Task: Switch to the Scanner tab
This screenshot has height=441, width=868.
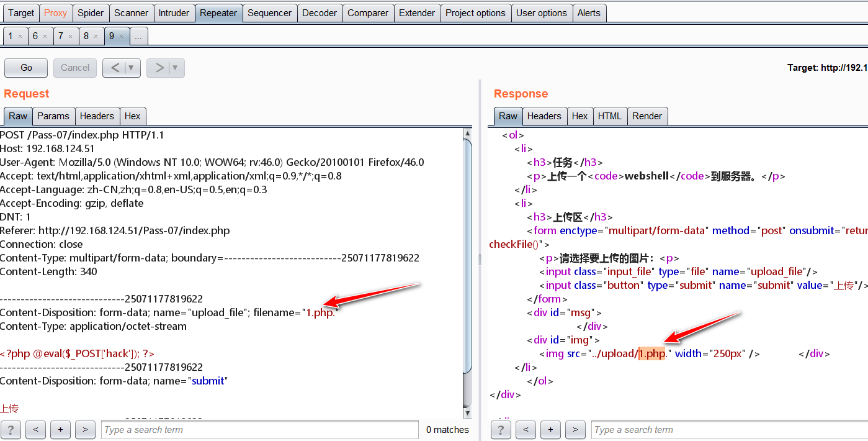Action: 131,13
